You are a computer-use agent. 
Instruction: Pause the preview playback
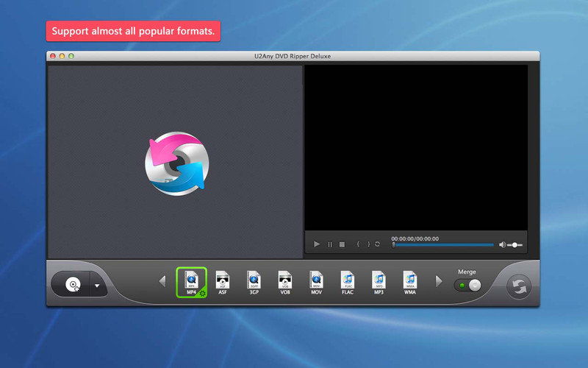click(x=330, y=244)
